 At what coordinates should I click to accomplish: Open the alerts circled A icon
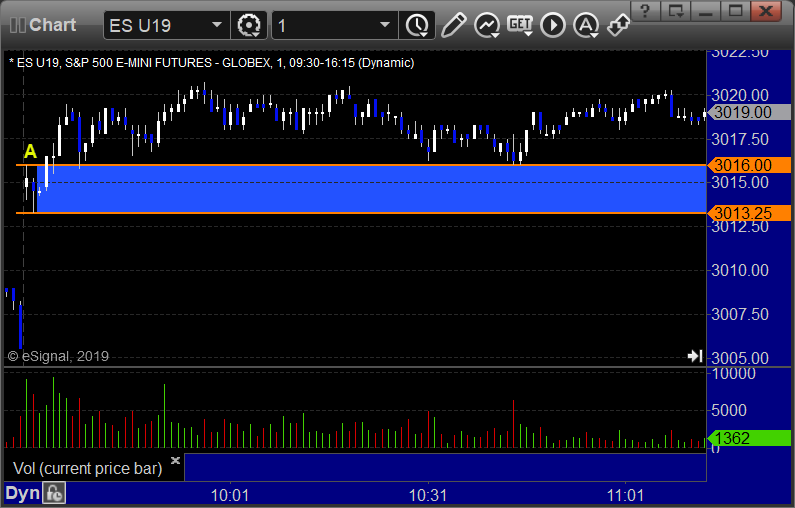click(x=586, y=25)
